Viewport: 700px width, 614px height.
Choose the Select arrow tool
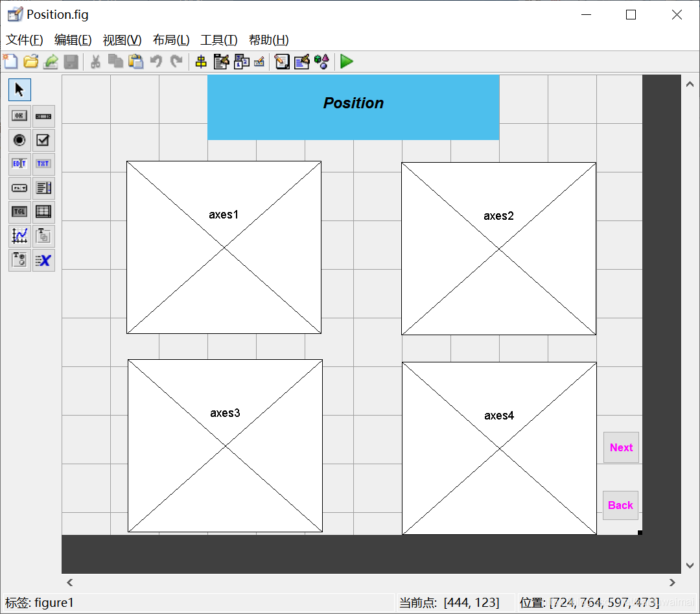click(x=19, y=89)
